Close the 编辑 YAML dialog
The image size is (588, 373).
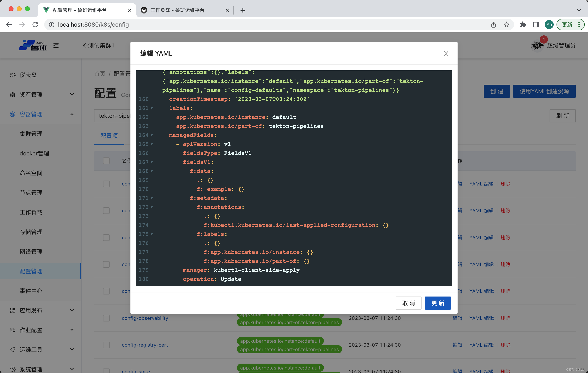(x=446, y=54)
